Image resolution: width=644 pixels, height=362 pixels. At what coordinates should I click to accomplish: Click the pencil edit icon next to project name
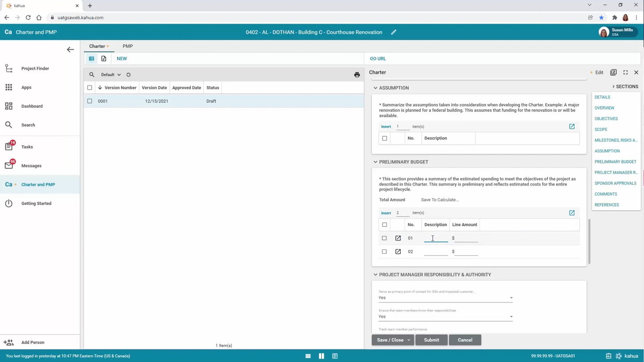(393, 32)
